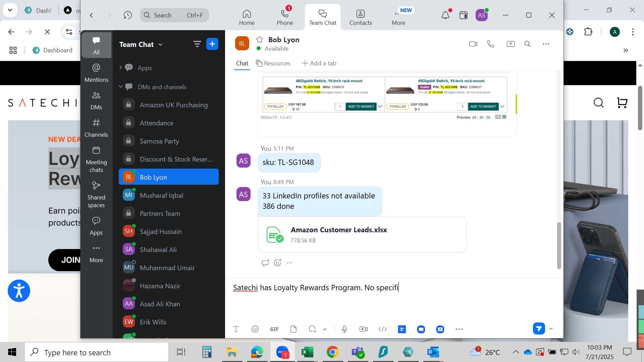Open the calendar icon in top bar
The width and height of the screenshot is (644, 362).
(x=463, y=15)
